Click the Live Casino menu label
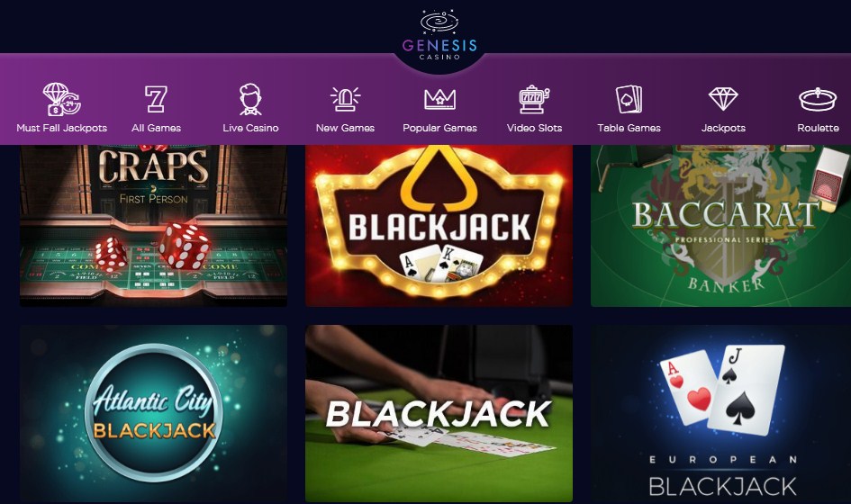Image resolution: width=851 pixels, height=504 pixels. [250, 128]
